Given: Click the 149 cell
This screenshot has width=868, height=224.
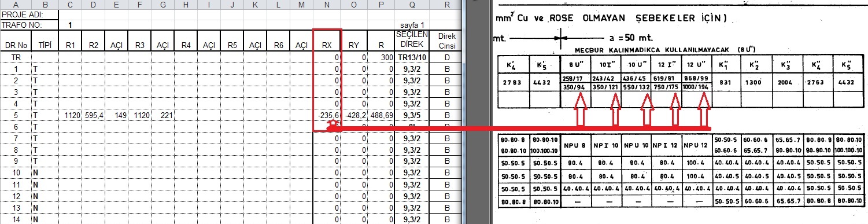Looking at the screenshot, I should click(x=116, y=116).
